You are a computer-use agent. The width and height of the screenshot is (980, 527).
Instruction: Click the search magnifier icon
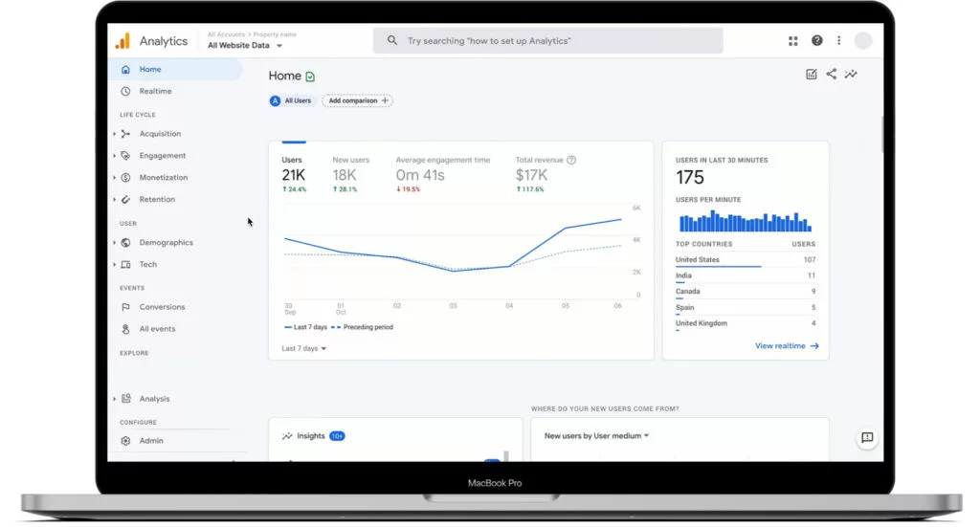pos(391,40)
